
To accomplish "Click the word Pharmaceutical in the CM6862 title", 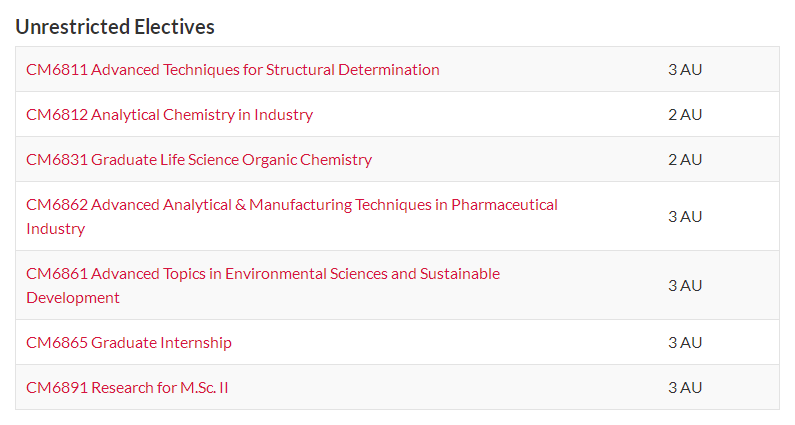I will pos(504,204).
